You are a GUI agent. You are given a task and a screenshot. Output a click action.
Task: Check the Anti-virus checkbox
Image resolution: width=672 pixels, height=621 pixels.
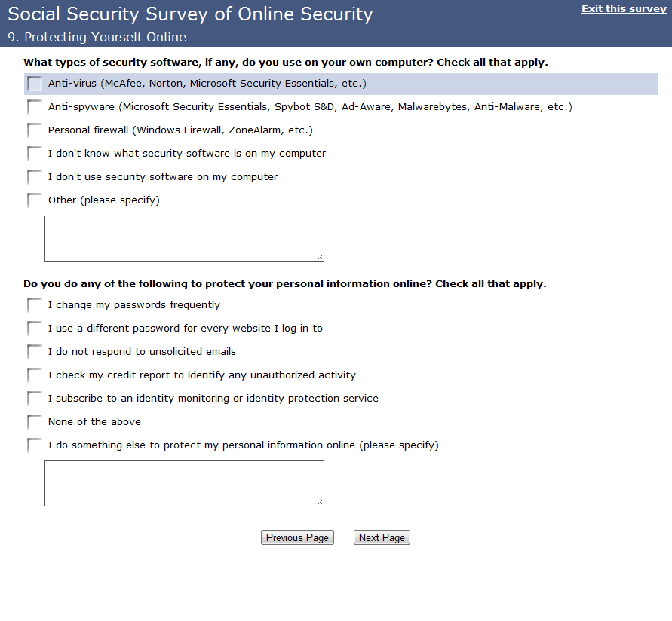[x=35, y=84]
